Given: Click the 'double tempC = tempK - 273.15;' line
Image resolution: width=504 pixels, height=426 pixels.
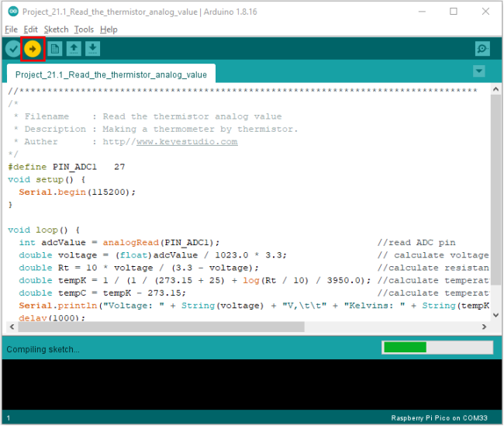Looking at the screenshot, I should click(x=102, y=293).
